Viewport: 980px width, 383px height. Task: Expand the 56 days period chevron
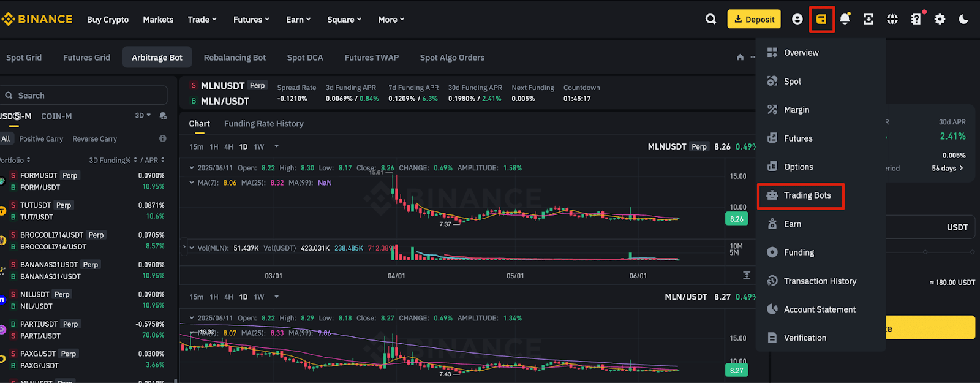pyautogui.click(x=961, y=168)
